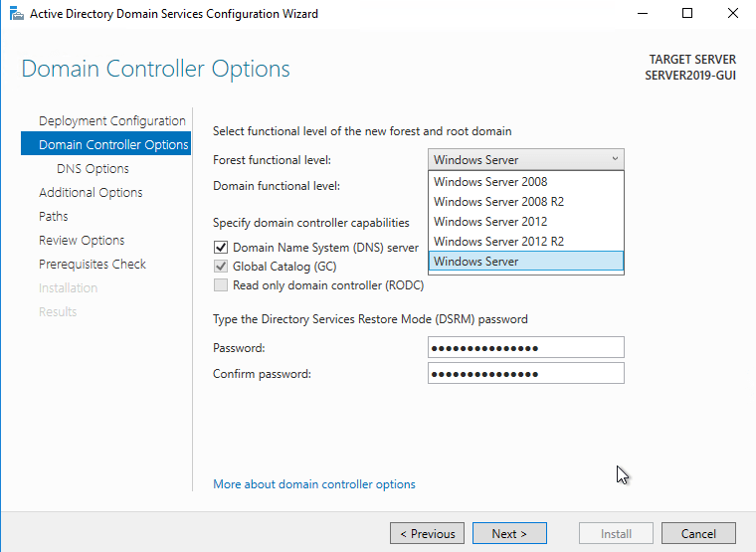The height and width of the screenshot is (552, 756).
Task: Click the Domain functional level label
Action: (277, 186)
